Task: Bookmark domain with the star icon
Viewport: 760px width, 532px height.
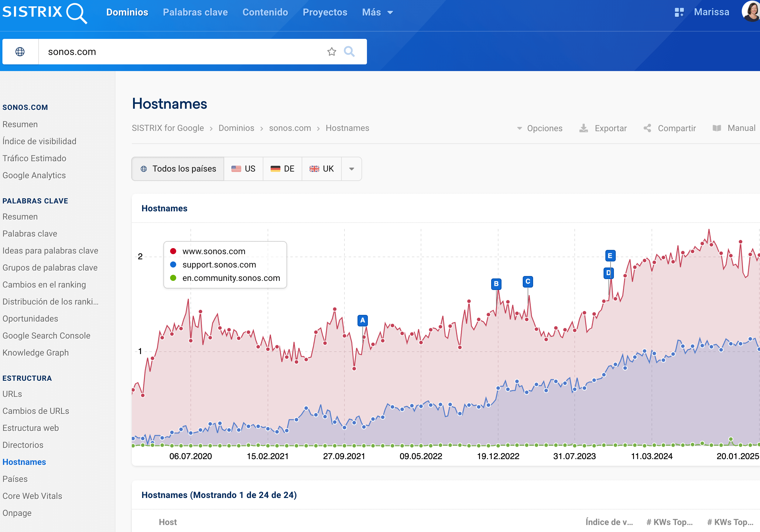Action: [331, 52]
